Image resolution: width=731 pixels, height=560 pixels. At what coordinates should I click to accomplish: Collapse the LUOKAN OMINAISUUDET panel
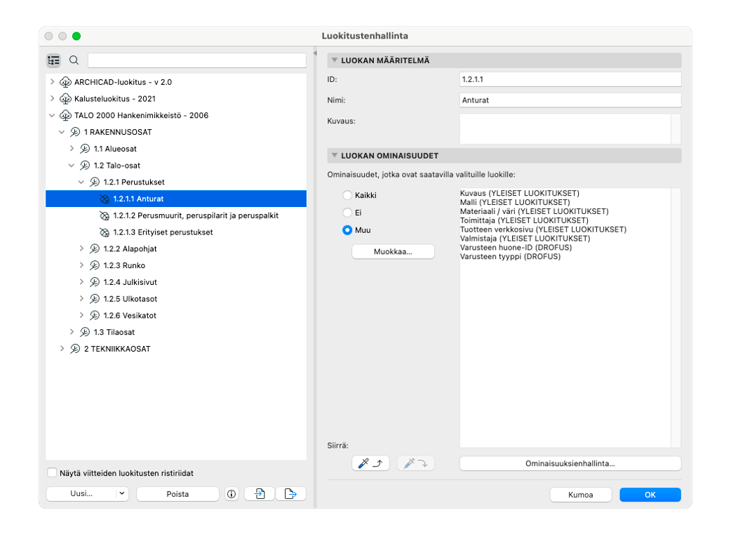[x=334, y=155]
